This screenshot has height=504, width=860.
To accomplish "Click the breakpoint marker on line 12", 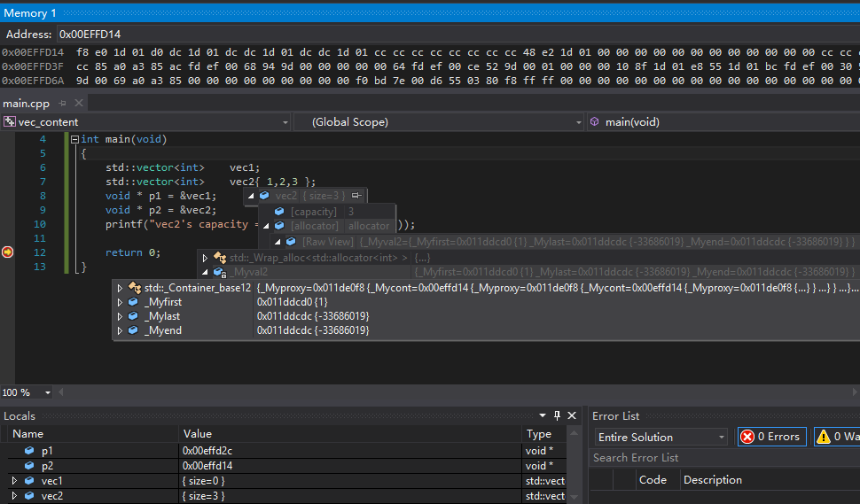I will 8,252.
